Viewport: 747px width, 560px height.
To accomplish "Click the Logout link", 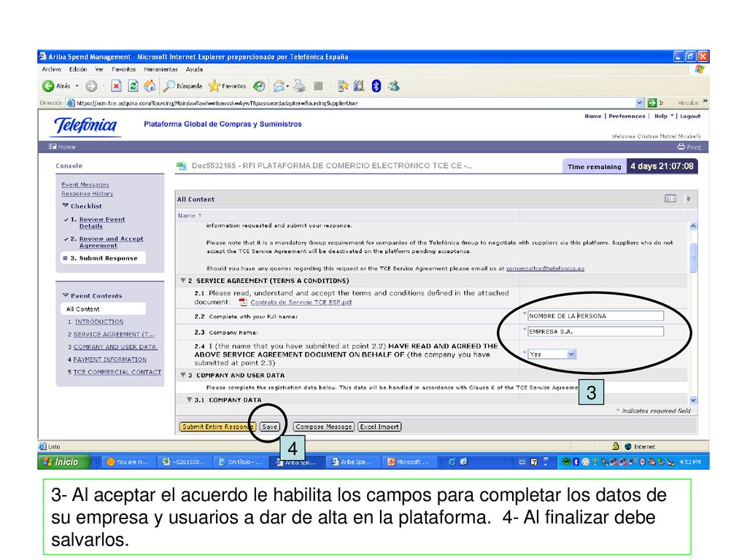I will (690, 116).
